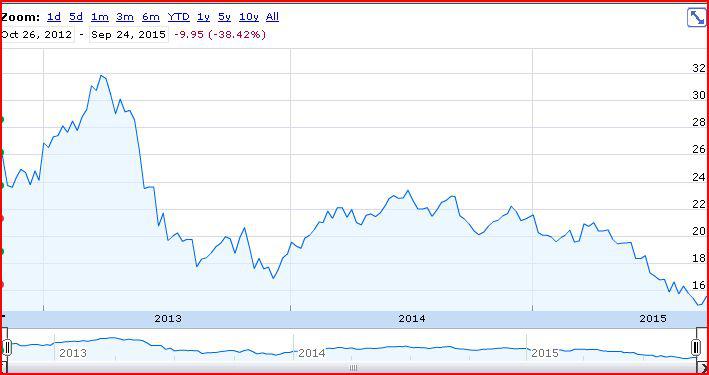709x375 pixels.
Task: Click the topmost green marker dot on left edge
Action: [2, 119]
